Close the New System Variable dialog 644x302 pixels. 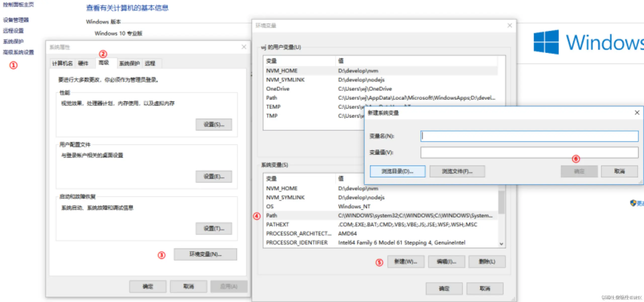click(x=637, y=112)
